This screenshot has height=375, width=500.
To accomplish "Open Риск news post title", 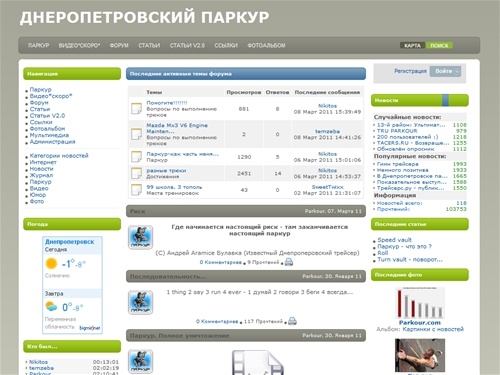I will click(137, 211).
